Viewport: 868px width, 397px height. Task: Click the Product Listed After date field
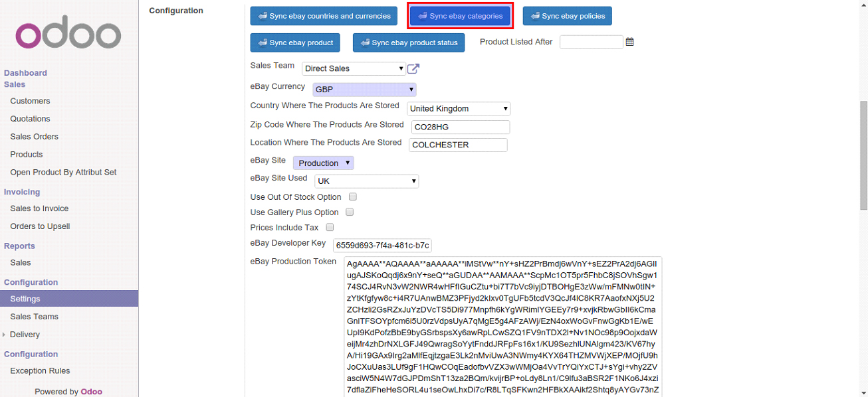(x=591, y=42)
